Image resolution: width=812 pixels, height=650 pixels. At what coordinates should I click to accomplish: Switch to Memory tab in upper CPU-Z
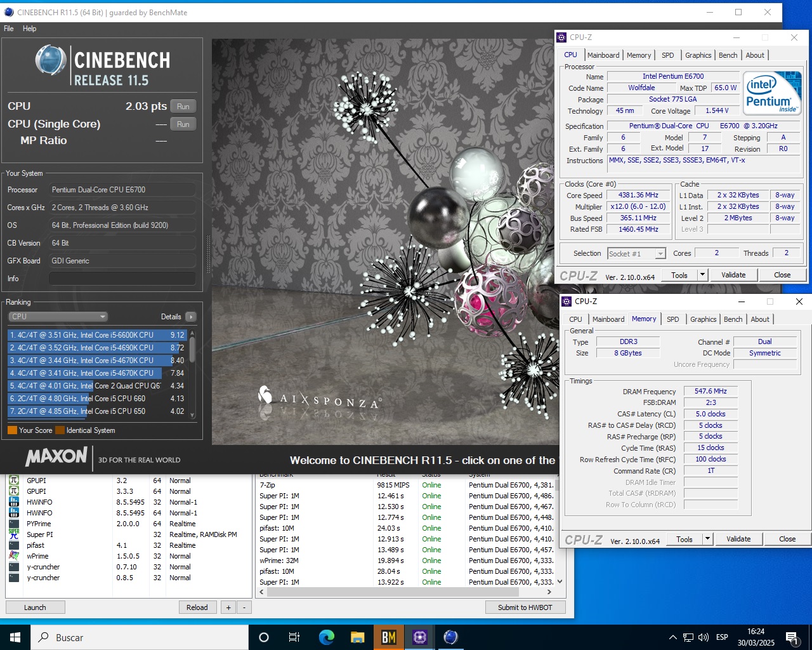click(x=639, y=55)
